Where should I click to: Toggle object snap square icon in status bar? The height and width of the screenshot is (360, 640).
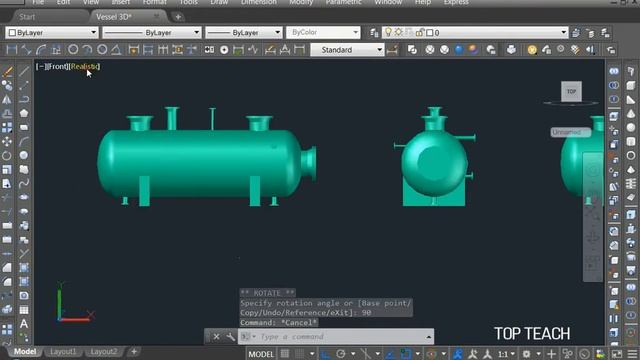[406, 354]
